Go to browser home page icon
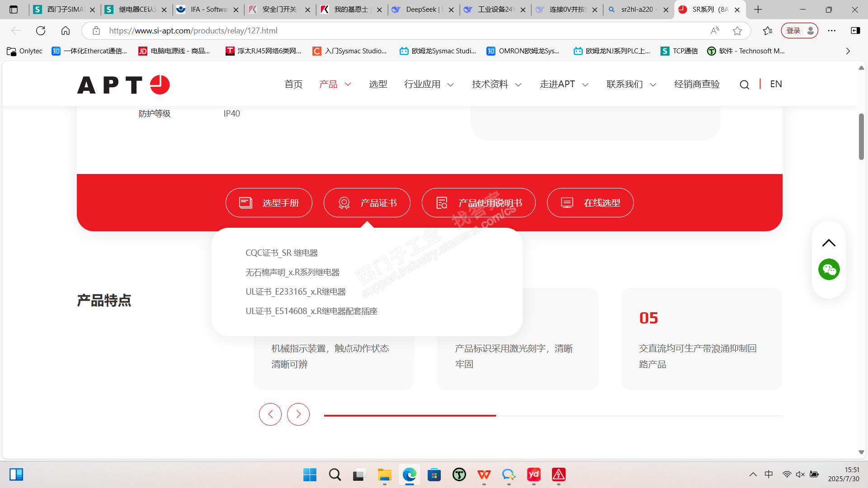The image size is (868, 488). (66, 31)
